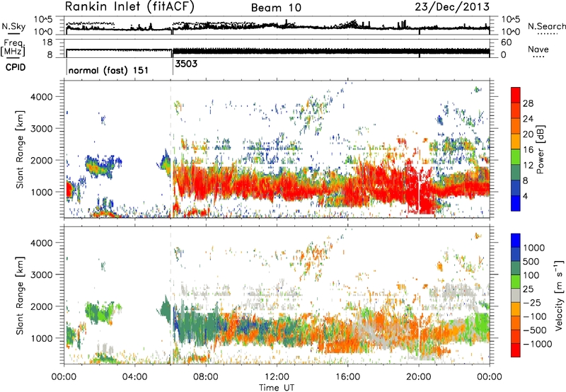Click the '16:00' time tick label
This screenshot has width=566, height=392.
tap(347, 377)
